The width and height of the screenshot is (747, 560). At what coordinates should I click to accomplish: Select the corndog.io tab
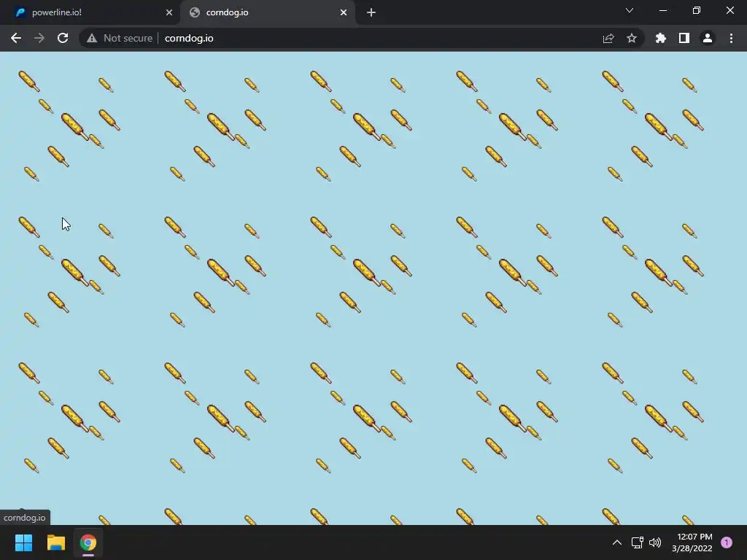click(267, 12)
